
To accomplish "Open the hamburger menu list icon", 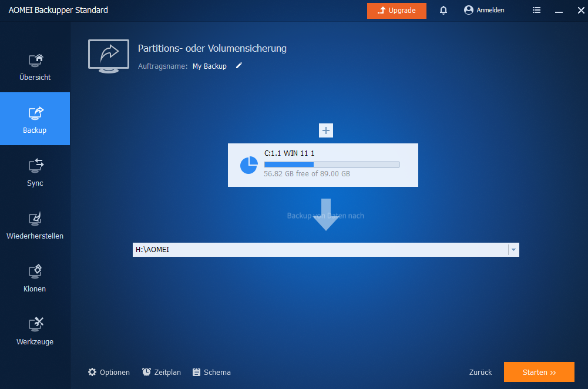I will [x=536, y=10].
